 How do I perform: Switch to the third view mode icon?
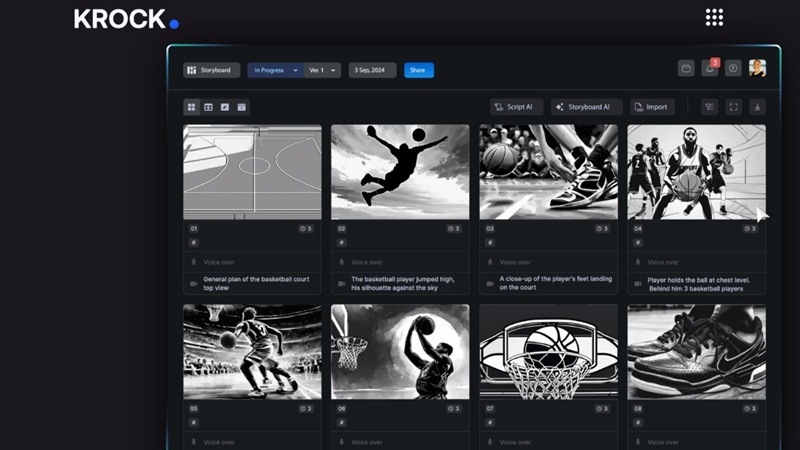tap(225, 107)
